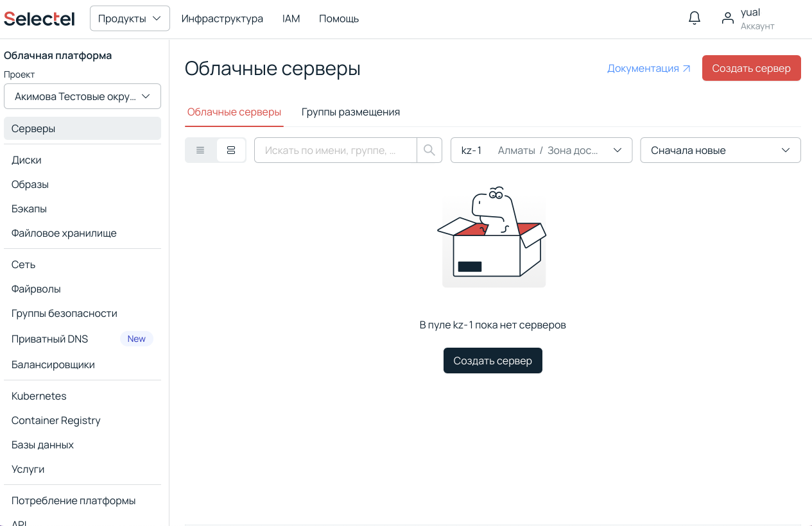
Task: Open Базы данных section
Action: [x=82, y=445]
